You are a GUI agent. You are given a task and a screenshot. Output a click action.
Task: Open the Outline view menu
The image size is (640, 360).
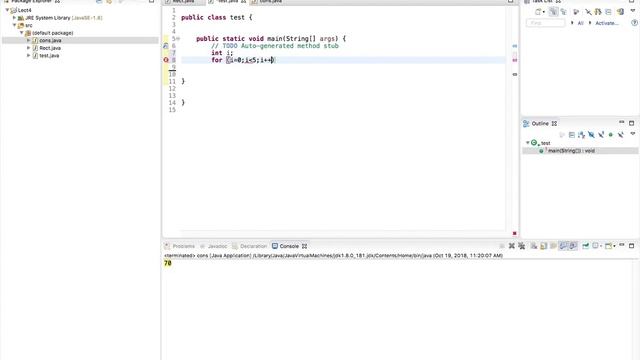(x=633, y=133)
